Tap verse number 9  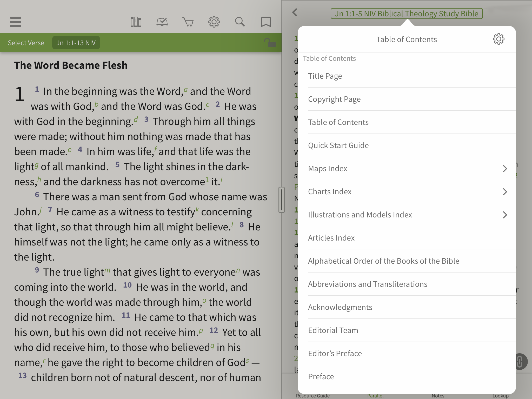click(37, 270)
